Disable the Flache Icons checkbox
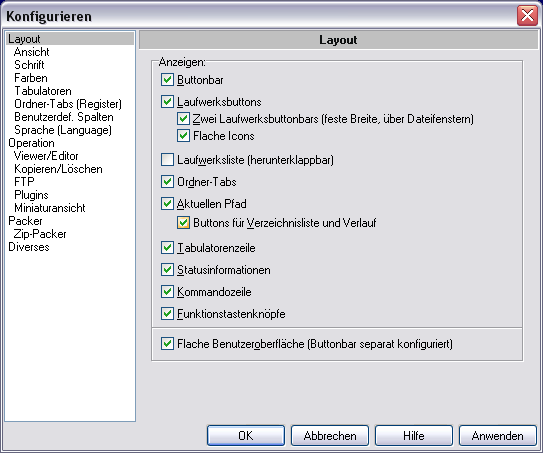 [183, 136]
